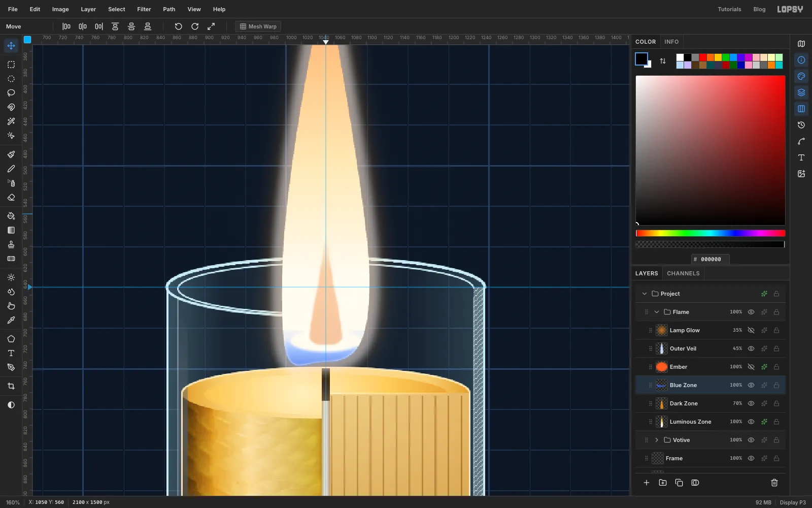Click the rotate clockwise icon
This screenshot has width=812, height=508.
195,26
